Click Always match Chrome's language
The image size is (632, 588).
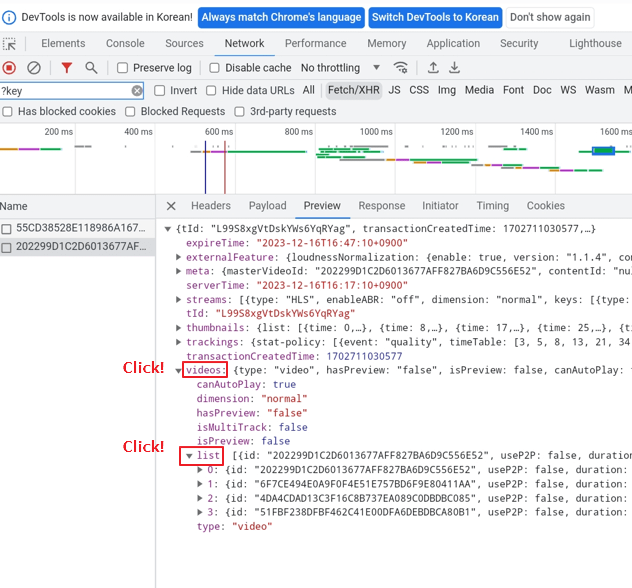point(281,18)
